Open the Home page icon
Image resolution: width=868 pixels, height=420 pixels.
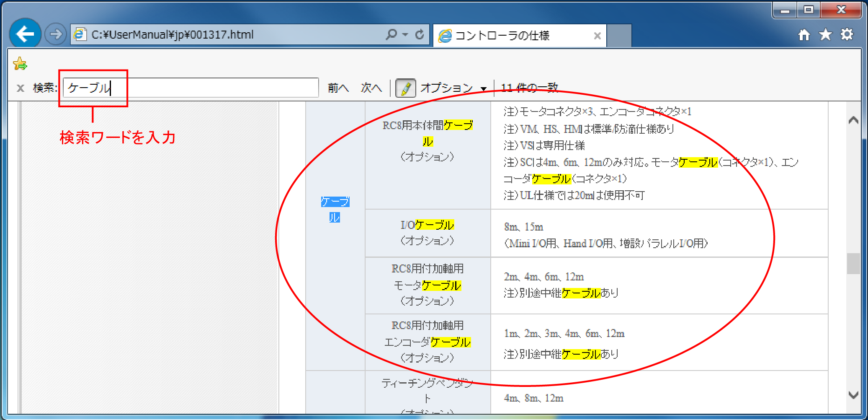click(804, 34)
